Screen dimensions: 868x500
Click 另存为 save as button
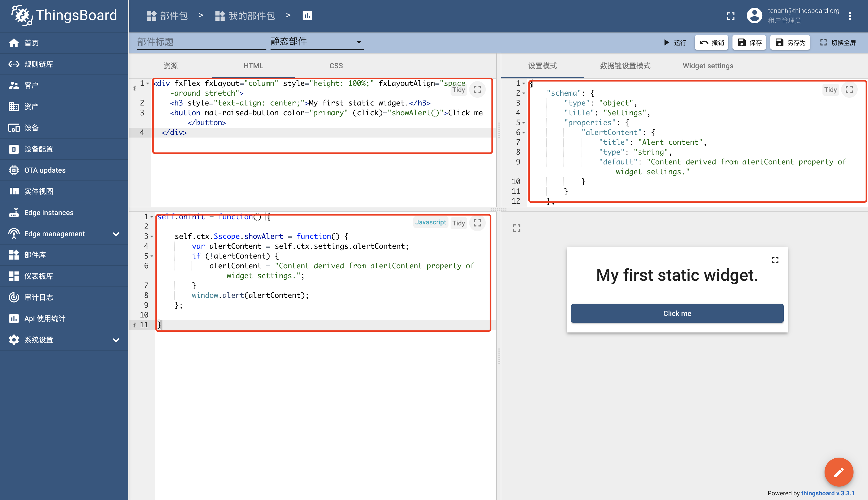tap(790, 43)
